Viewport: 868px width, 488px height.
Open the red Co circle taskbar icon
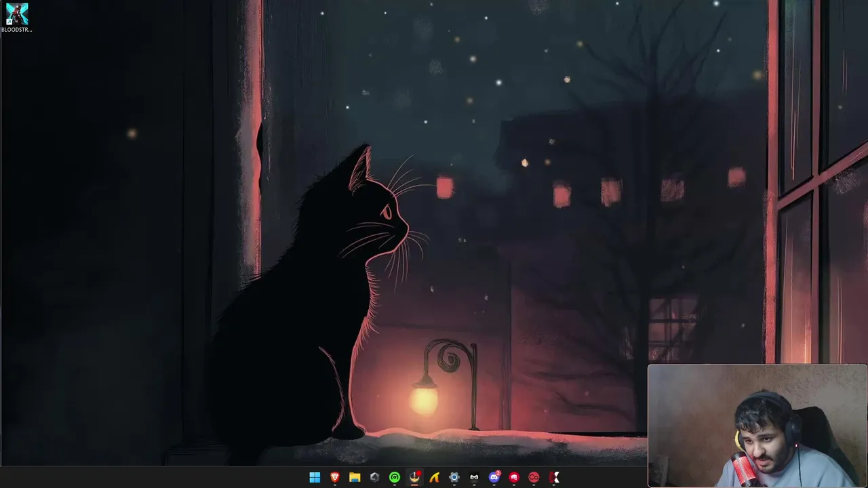[x=534, y=477]
